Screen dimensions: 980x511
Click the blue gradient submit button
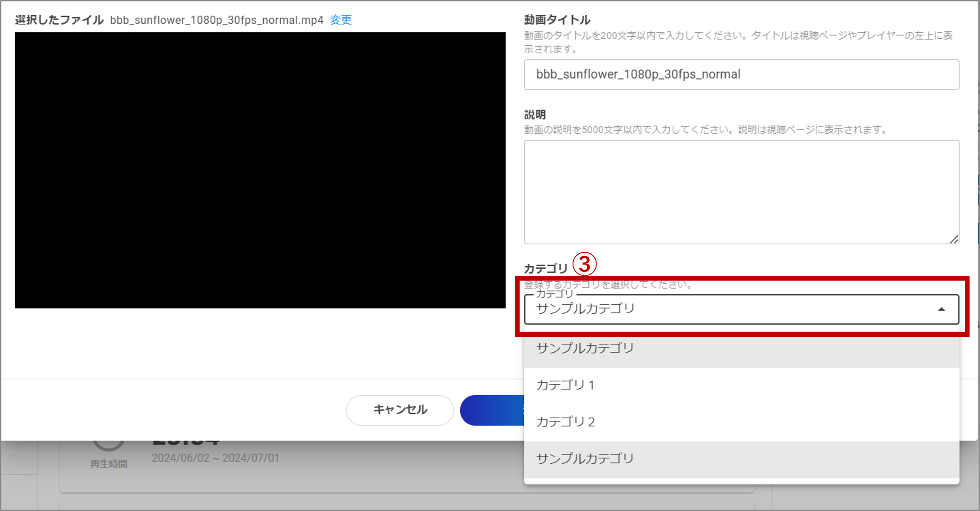492,410
